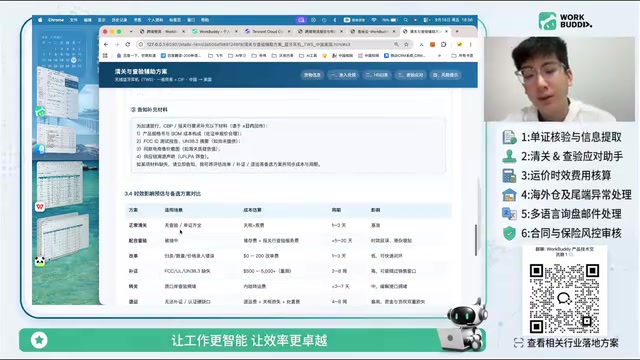Open the 所有书签 folder on the bookmarks bar
This screenshot has height=360, width=640.
(462, 56)
